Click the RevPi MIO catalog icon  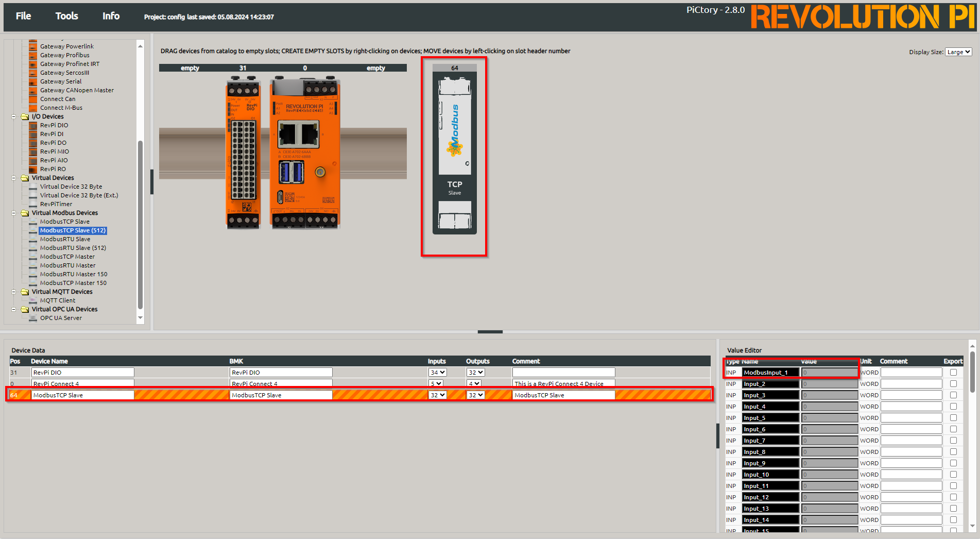pyautogui.click(x=33, y=151)
